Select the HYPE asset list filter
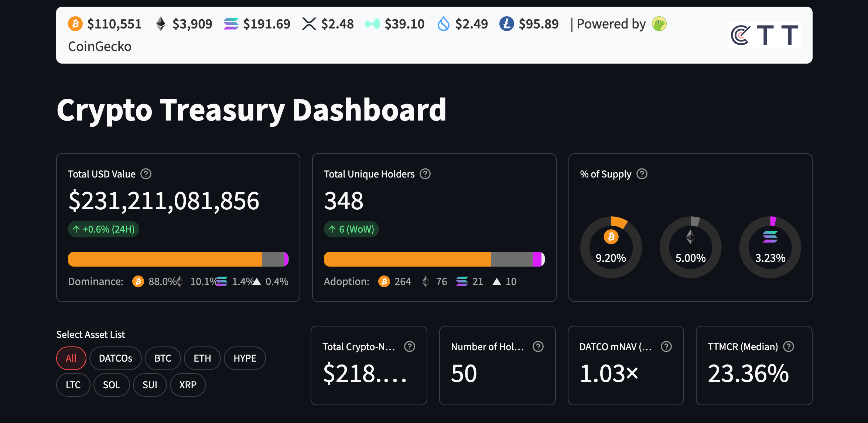This screenshot has width=868, height=423. (245, 358)
